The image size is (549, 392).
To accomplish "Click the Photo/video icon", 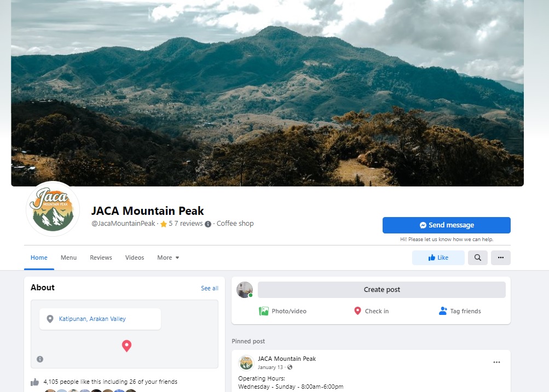I will tap(264, 311).
